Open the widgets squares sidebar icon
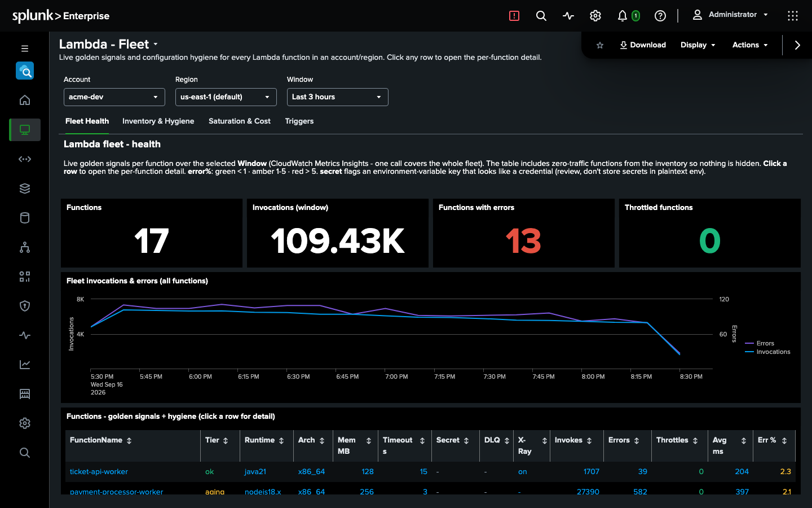Image resolution: width=812 pixels, height=508 pixels. [25, 277]
